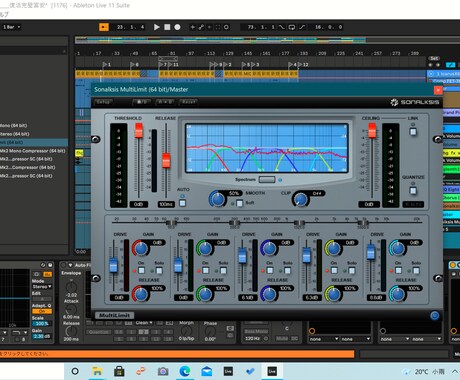Open Microsoft Edge from the taskbar
This screenshot has height=380, width=460.
(x=185, y=371)
